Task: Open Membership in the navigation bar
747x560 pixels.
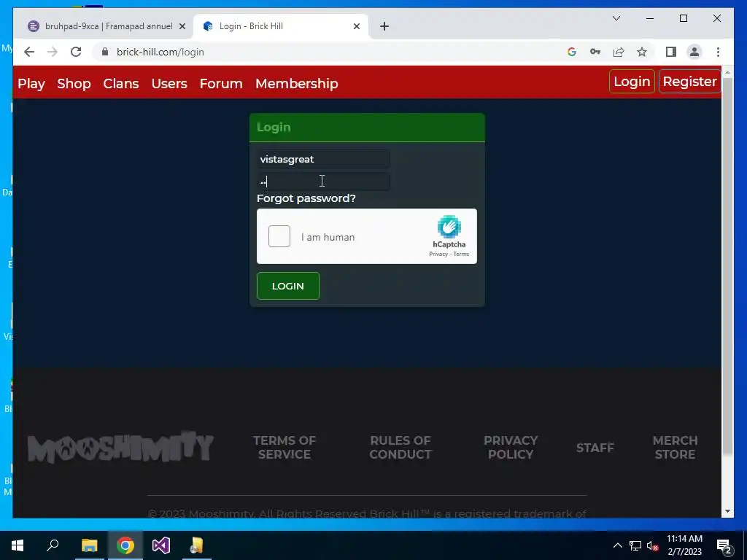Action: (297, 83)
